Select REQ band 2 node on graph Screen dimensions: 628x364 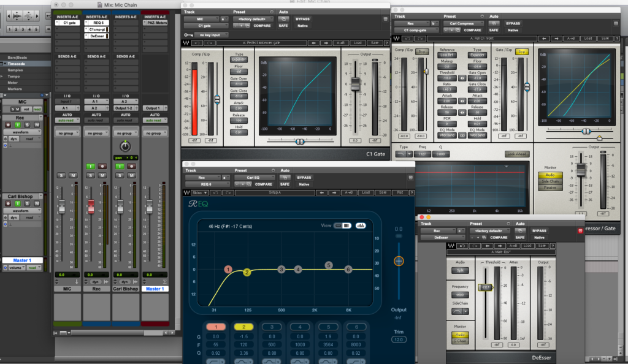247,273
